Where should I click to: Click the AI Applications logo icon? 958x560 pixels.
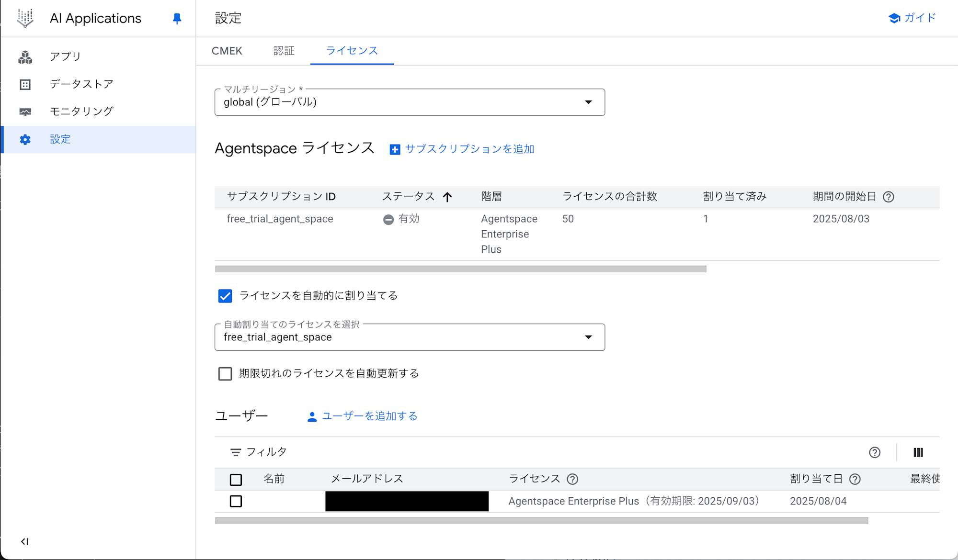pyautogui.click(x=25, y=18)
